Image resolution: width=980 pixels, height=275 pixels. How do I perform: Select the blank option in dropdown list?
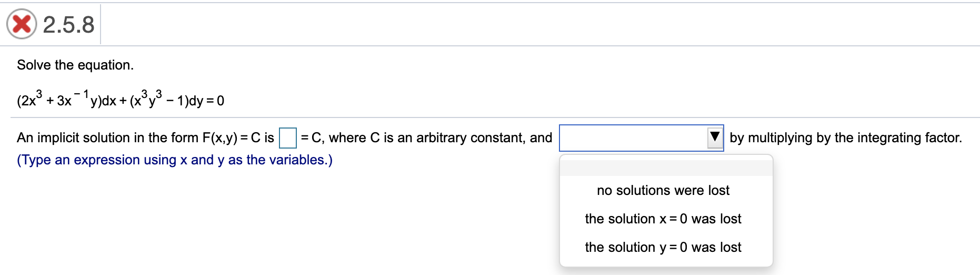point(666,168)
